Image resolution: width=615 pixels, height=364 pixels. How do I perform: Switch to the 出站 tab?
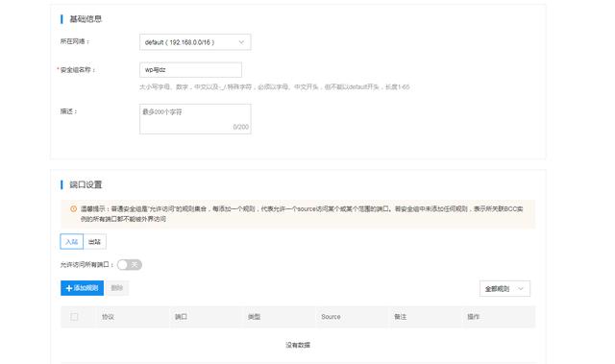(x=94, y=242)
